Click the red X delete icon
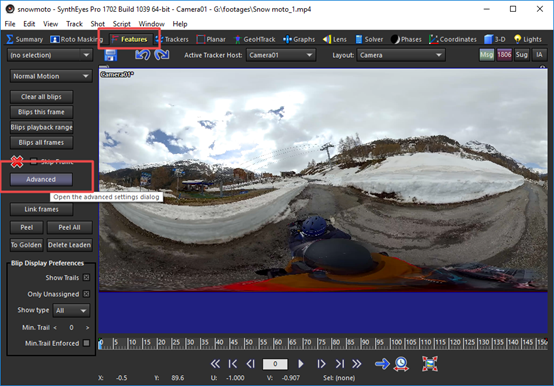This screenshot has width=554, height=386. (x=17, y=162)
